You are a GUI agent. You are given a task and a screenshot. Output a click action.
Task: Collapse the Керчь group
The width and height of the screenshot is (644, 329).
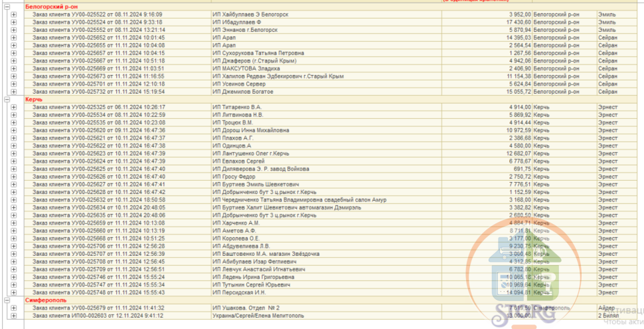click(7, 99)
